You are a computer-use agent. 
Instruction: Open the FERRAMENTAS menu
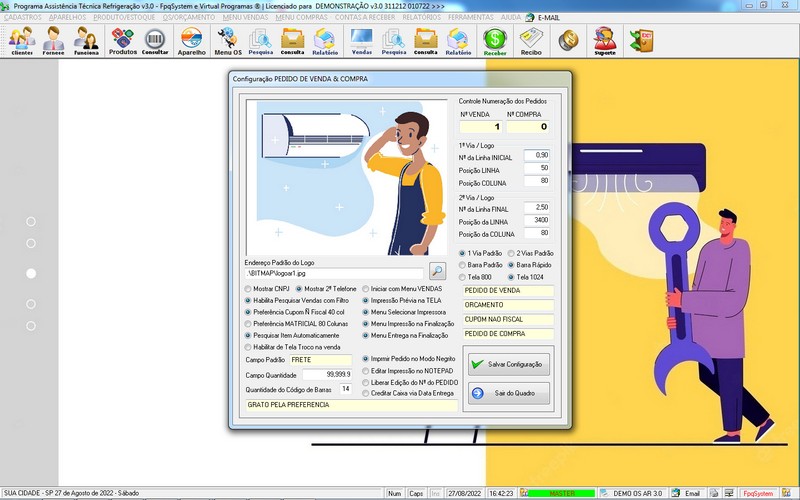coord(470,18)
